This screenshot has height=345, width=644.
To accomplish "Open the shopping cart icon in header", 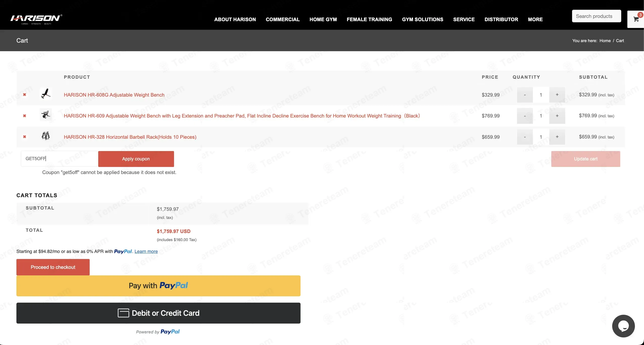I will [x=636, y=19].
